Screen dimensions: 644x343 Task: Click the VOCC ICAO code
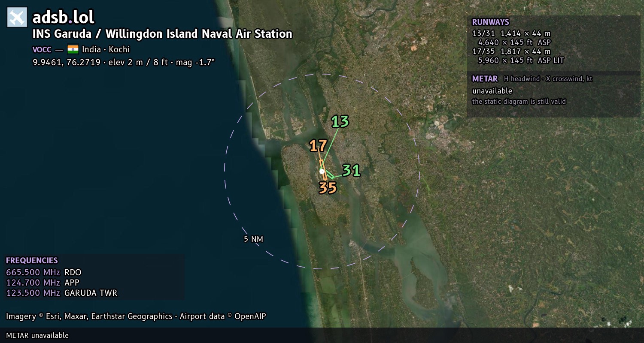(42, 49)
